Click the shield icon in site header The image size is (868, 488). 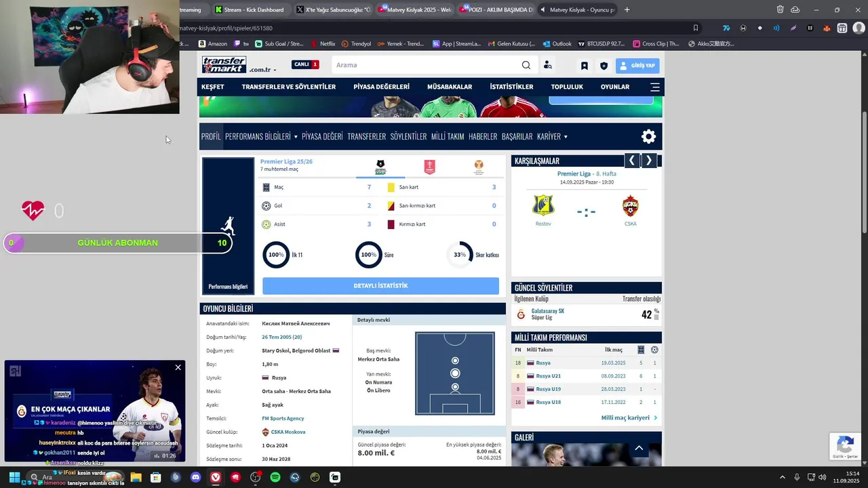(x=604, y=66)
